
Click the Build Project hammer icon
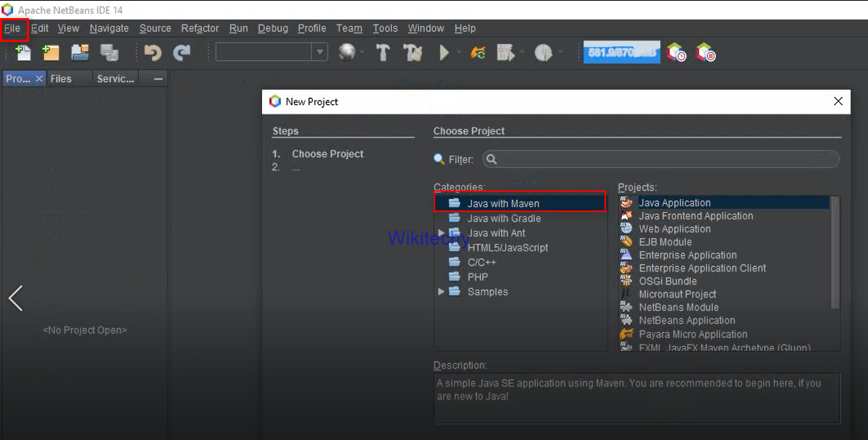click(383, 53)
